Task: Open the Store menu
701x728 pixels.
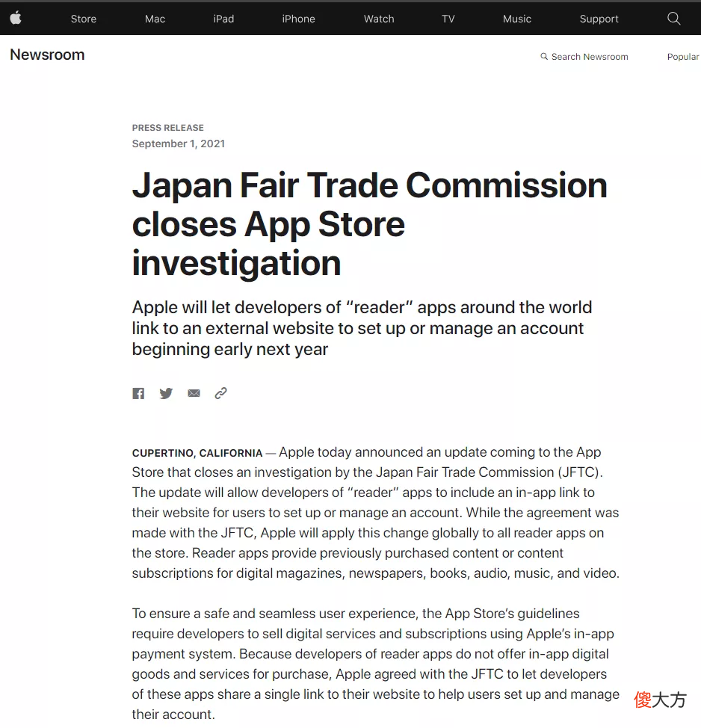Action: click(84, 19)
